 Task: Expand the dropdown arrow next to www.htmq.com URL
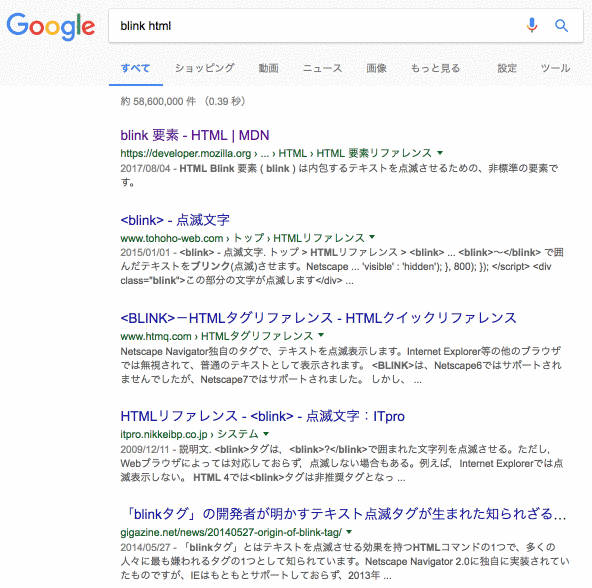(x=321, y=335)
